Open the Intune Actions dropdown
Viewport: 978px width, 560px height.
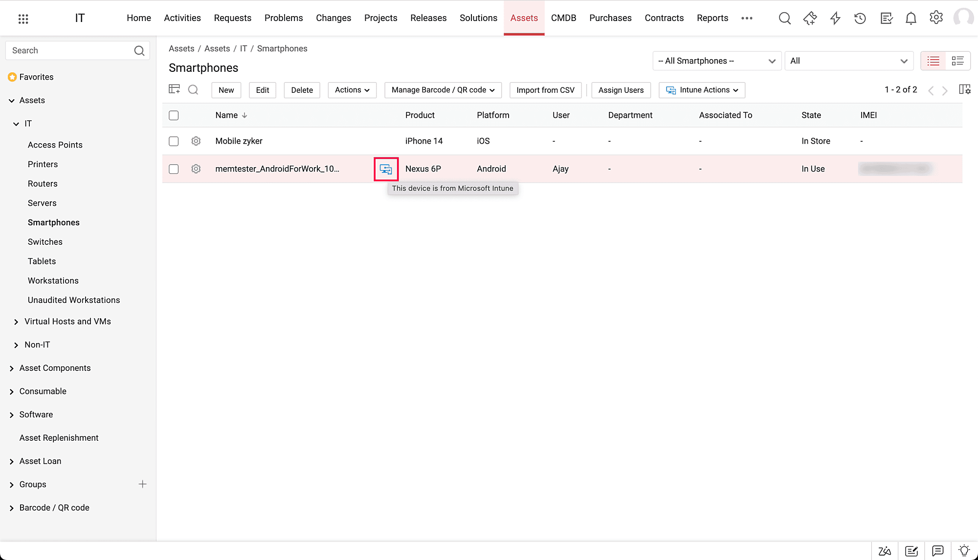[x=702, y=90]
